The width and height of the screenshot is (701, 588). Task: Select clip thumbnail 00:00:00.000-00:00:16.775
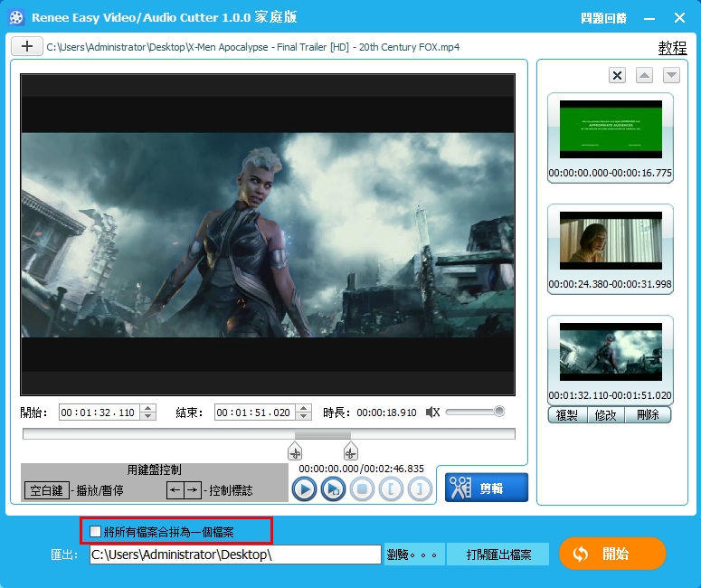pos(611,138)
